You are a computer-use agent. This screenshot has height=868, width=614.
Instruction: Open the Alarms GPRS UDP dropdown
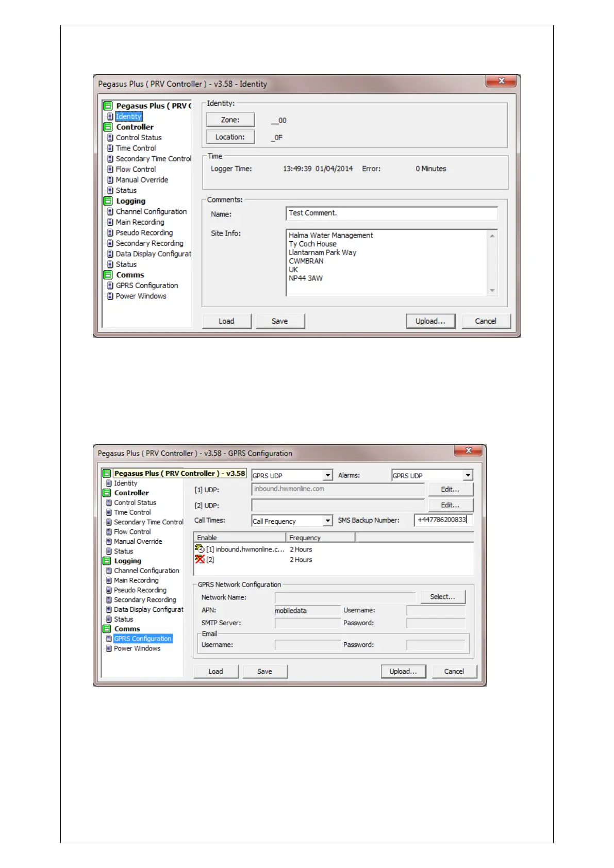click(468, 475)
